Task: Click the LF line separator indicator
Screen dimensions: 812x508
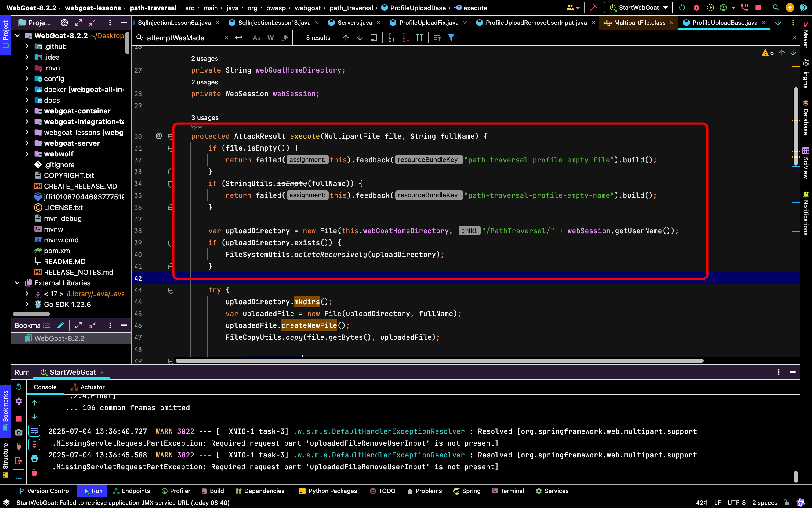Action: 717,503
